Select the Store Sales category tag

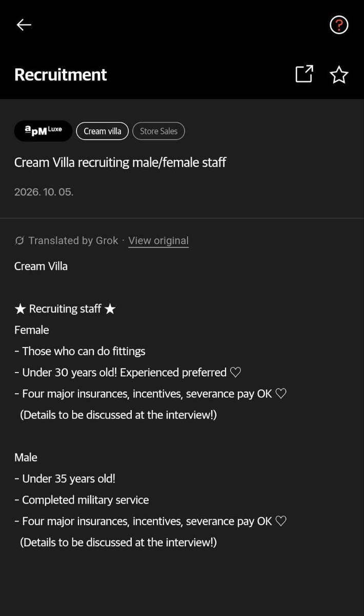(158, 131)
